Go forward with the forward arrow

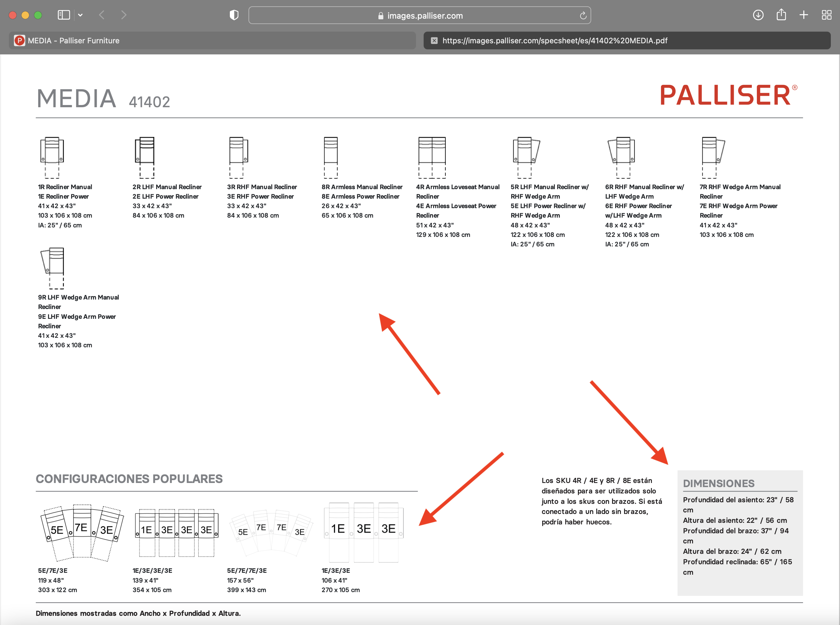[x=124, y=15]
